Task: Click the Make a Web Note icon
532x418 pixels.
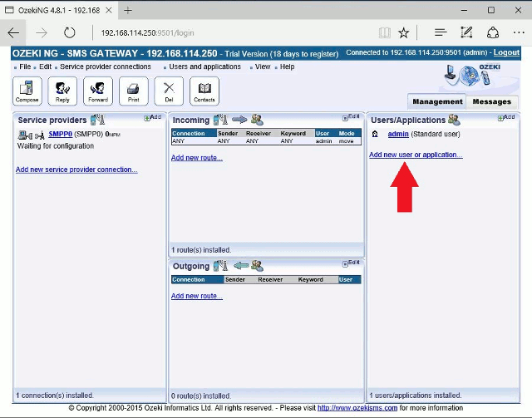Action: [466, 32]
